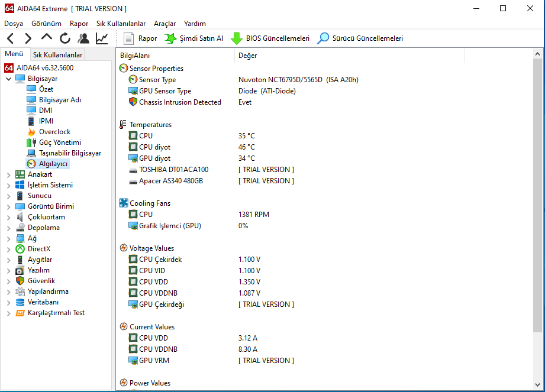Open the Araçlar menu
545x392 pixels.
click(x=165, y=24)
